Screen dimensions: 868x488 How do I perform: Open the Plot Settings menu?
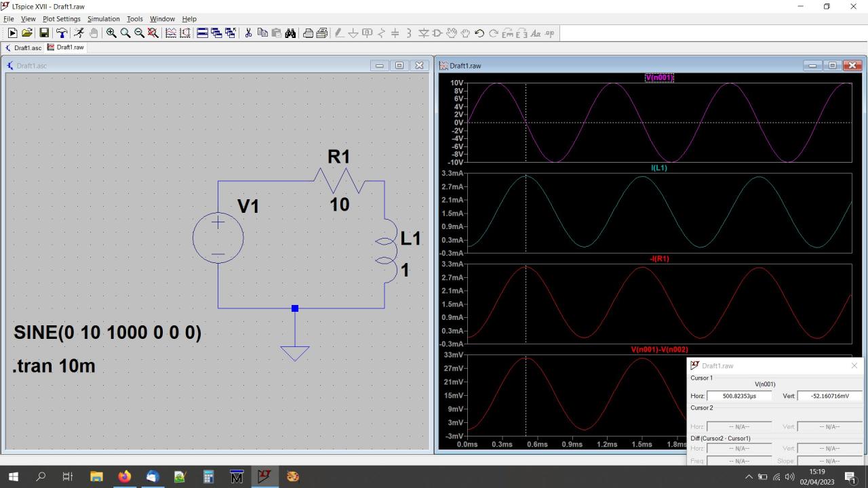click(61, 19)
